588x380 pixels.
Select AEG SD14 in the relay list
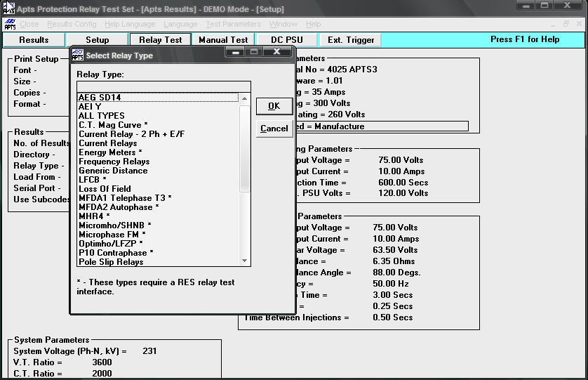[x=158, y=97]
